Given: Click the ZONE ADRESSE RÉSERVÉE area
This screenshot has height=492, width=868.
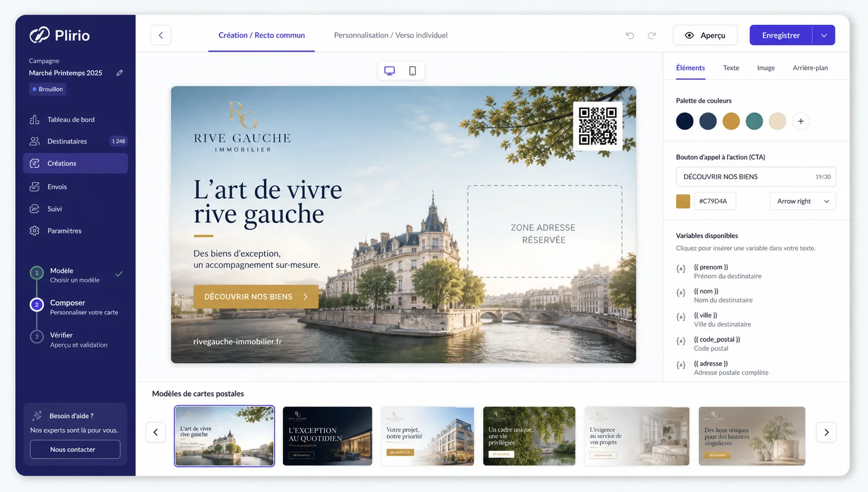Looking at the screenshot, I should point(545,232).
